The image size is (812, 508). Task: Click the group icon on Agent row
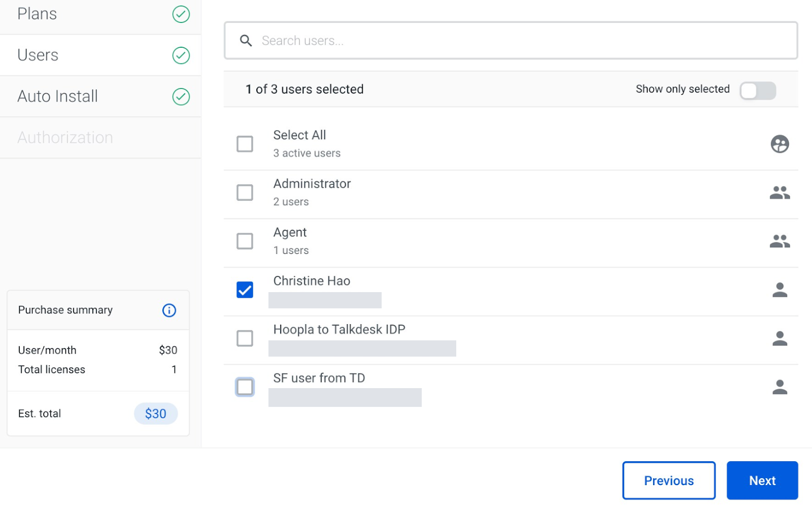point(780,241)
